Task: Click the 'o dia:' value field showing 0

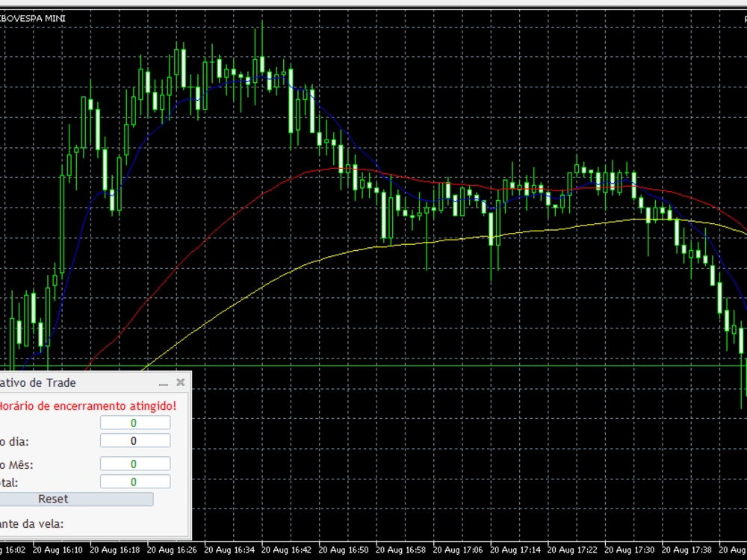Action: click(135, 441)
